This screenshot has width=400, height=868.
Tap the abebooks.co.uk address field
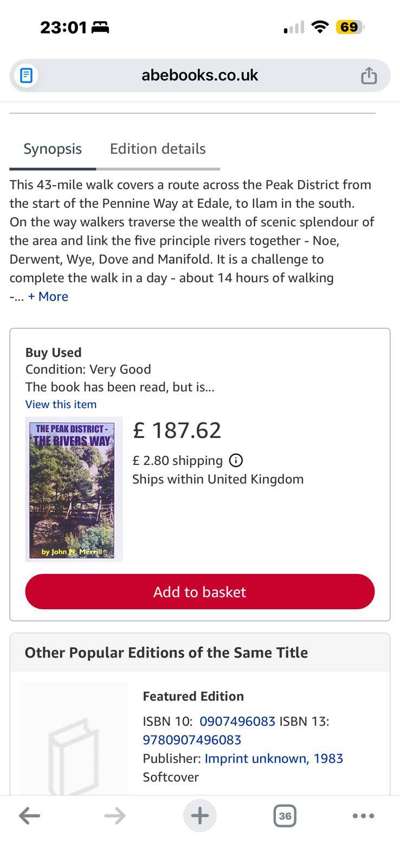(x=199, y=75)
